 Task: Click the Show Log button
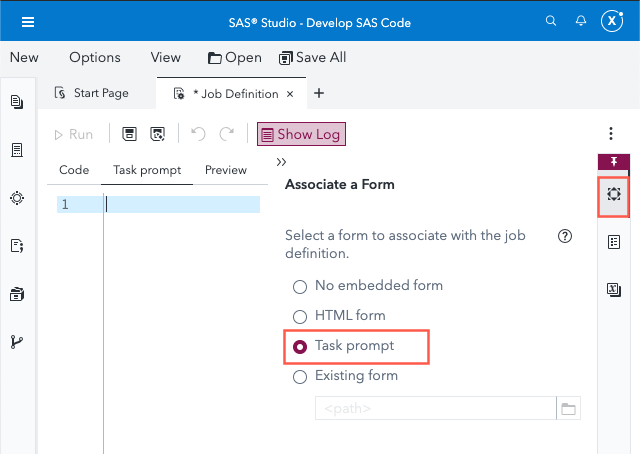tap(301, 134)
